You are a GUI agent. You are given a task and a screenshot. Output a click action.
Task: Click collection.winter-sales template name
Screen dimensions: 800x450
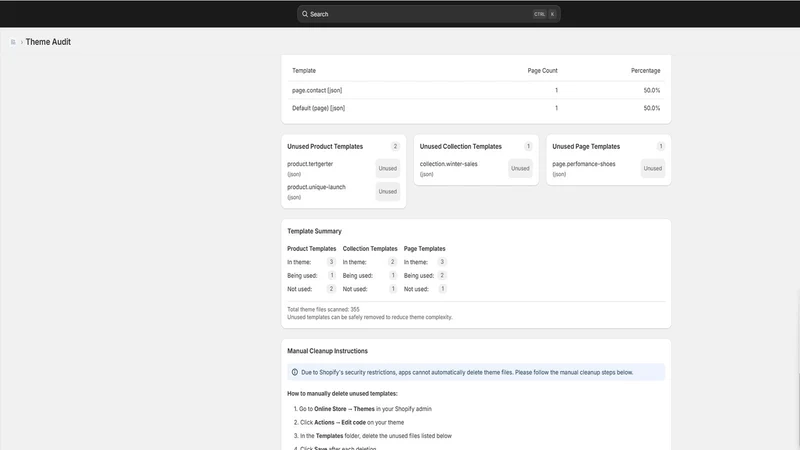click(448, 164)
